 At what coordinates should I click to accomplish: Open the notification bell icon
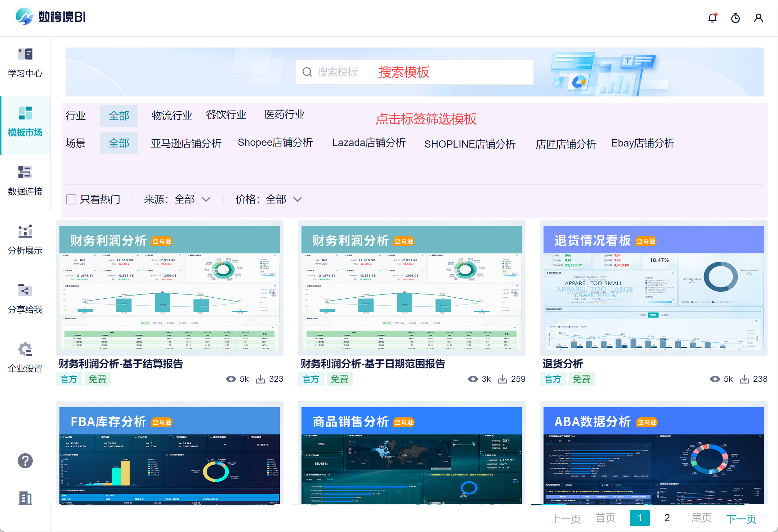click(712, 18)
